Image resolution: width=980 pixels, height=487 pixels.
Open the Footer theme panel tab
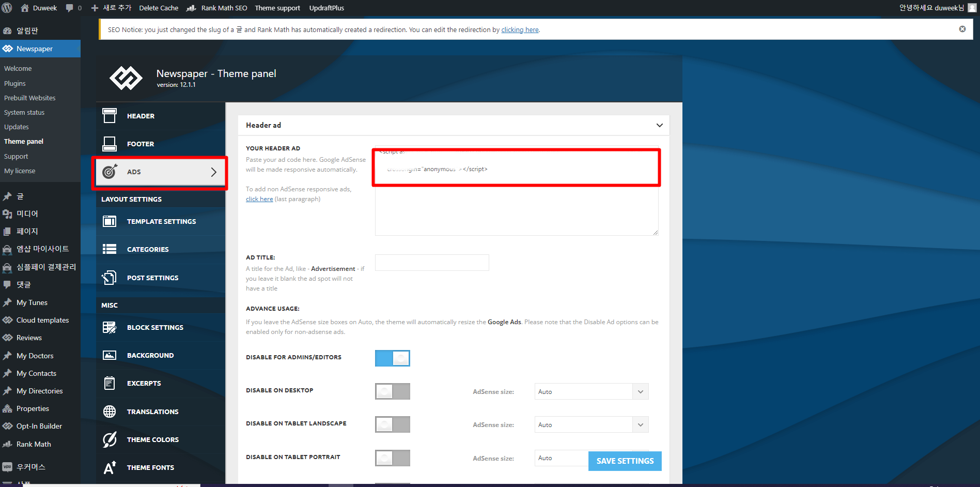[x=161, y=144]
